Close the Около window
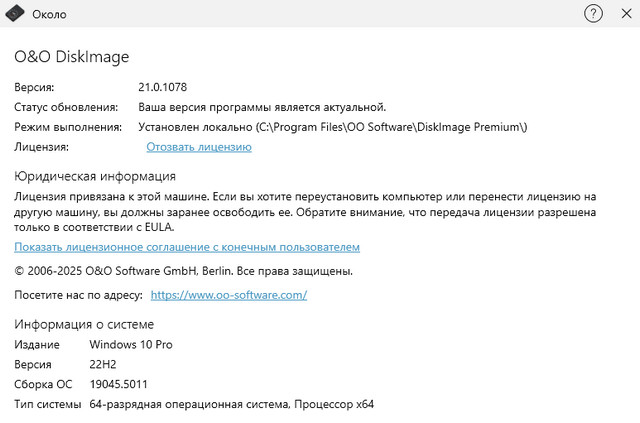Screen dimensions: 640x423 tap(626, 14)
